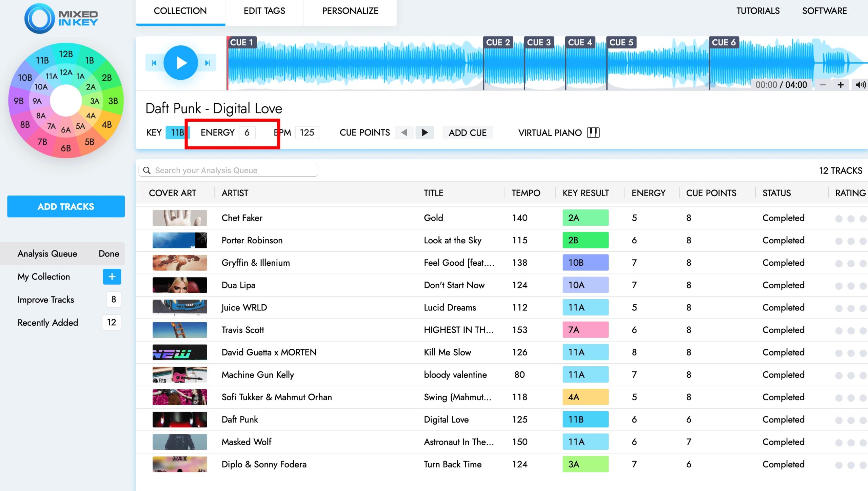Select the Kill Me Slow track title
The height and width of the screenshot is (491, 868).
pos(447,352)
